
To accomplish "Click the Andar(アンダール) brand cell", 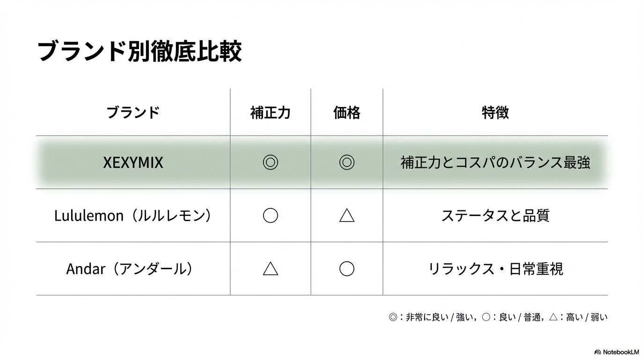I will click(x=130, y=269).
